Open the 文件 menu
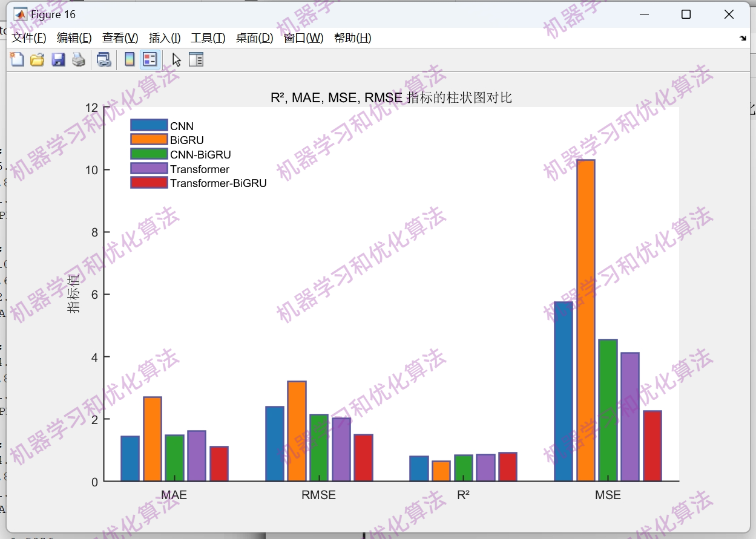756x539 pixels. click(x=28, y=38)
